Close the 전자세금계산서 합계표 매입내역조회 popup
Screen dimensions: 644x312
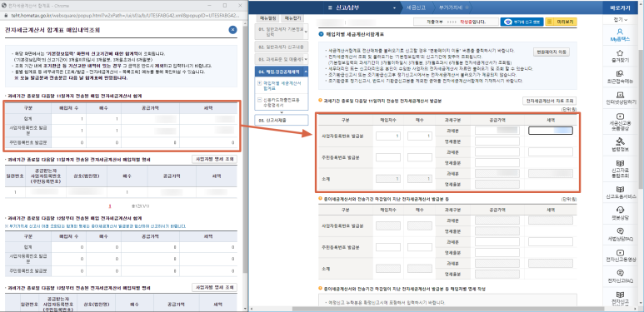[x=233, y=29]
